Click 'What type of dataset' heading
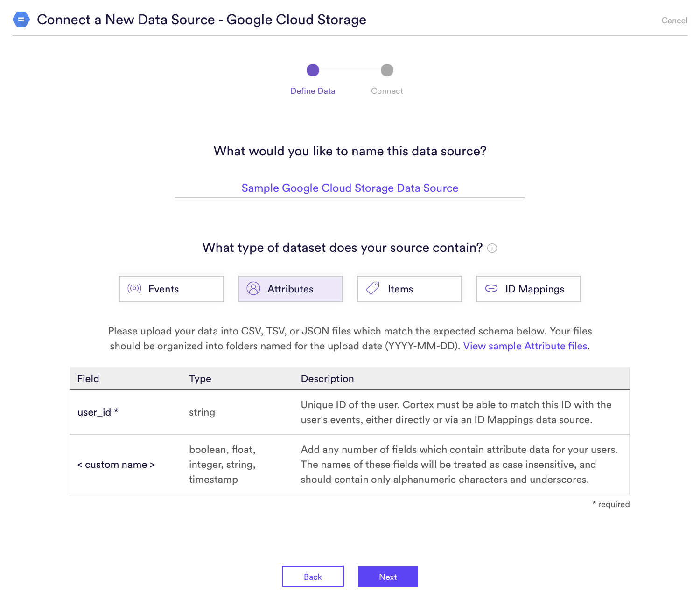 coord(343,248)
